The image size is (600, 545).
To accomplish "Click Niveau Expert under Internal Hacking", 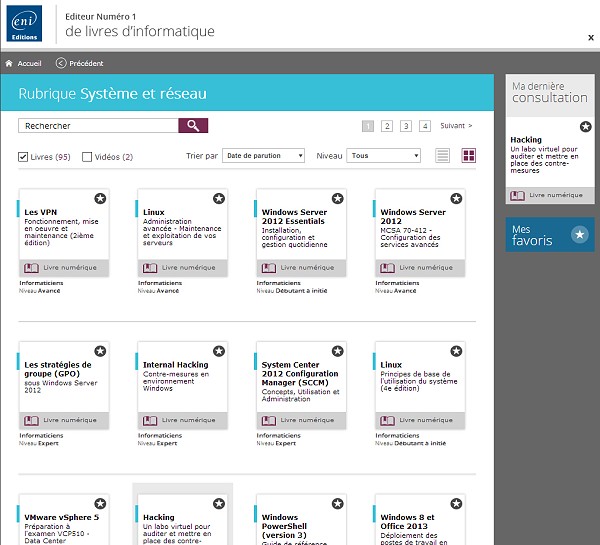I will pos(157,443).
